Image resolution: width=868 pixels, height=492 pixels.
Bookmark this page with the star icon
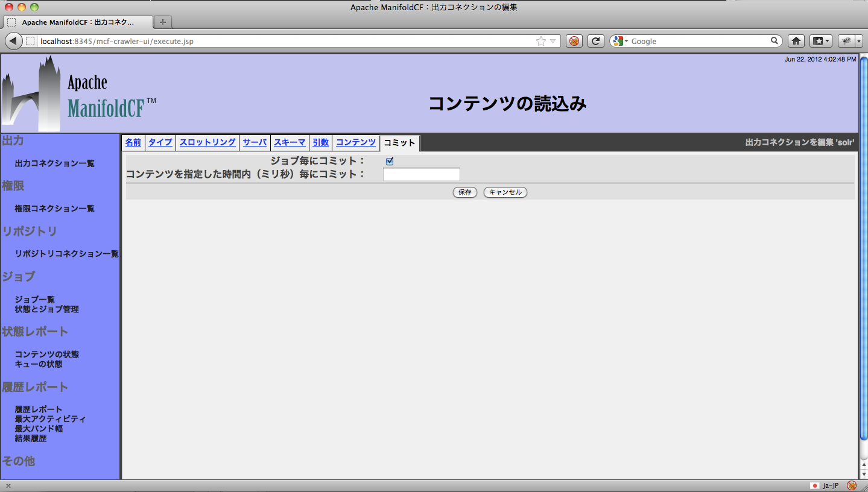[541, 41]
